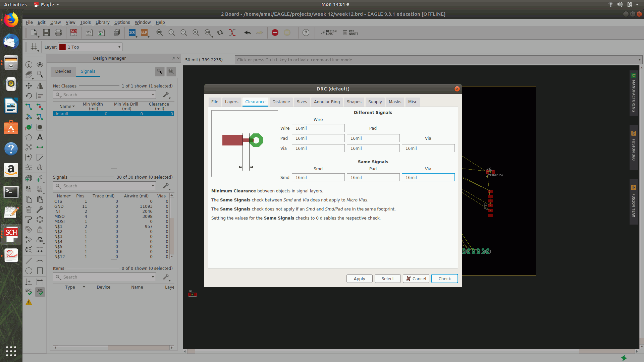Click the red Top layer color swatch

(x=62, y=47)
